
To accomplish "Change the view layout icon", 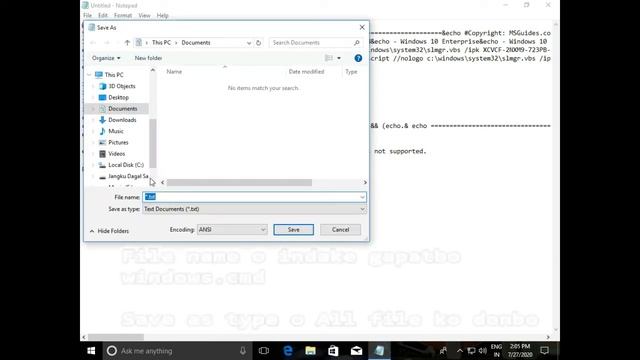I will pos(329,58).
